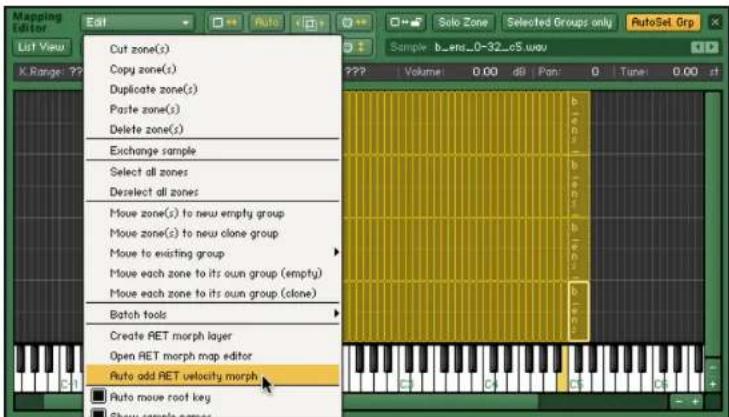Click the Volume value 0.00 field
The width and height of the screenshot is (729, 417).
point(485,72)
